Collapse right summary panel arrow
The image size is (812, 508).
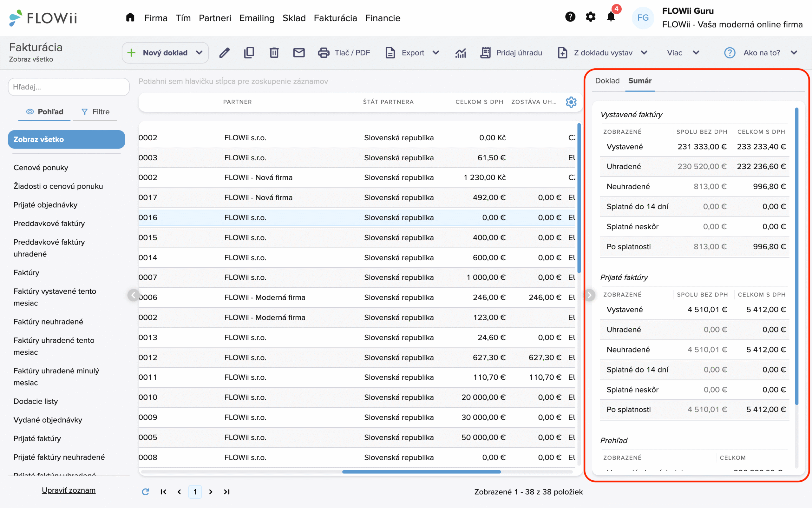(x=590, y=295)
